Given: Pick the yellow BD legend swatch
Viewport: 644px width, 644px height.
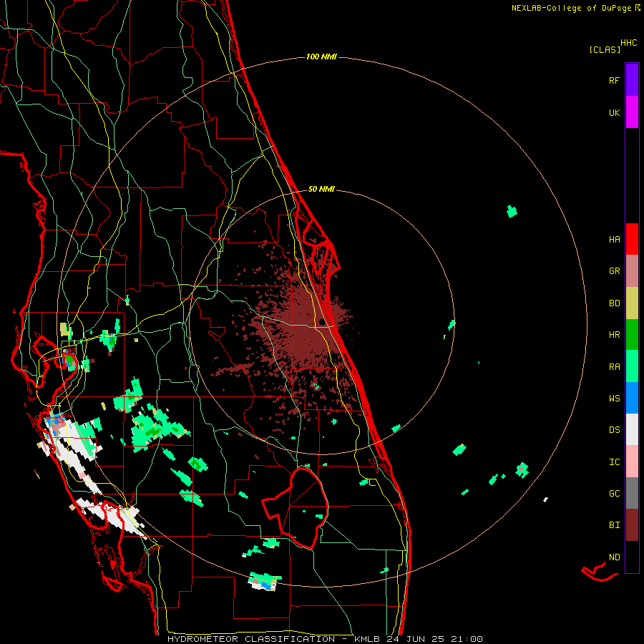Looking at the screenshot, I should pos(632,303).
